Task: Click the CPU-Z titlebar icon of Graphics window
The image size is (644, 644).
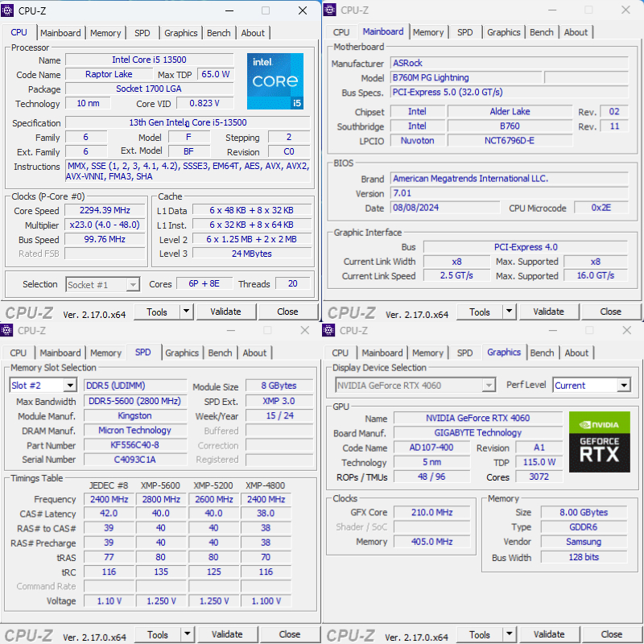Action: coord(328,331)
